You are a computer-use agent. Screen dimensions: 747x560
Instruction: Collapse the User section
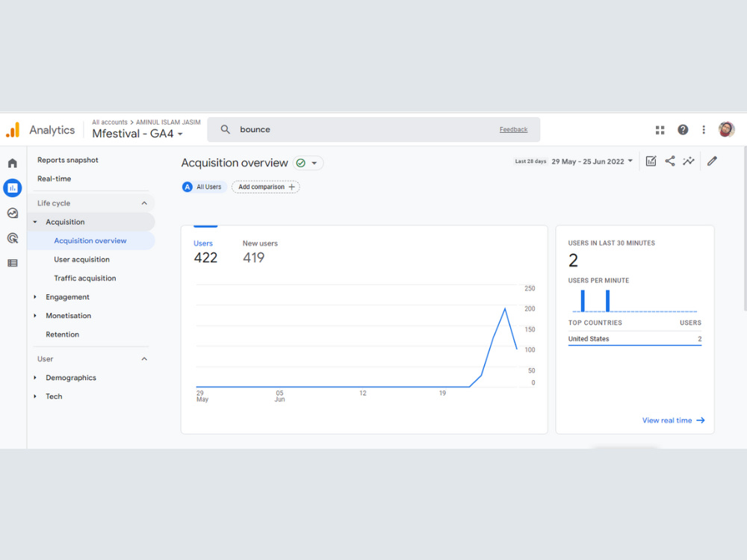(x=144, y=359)
